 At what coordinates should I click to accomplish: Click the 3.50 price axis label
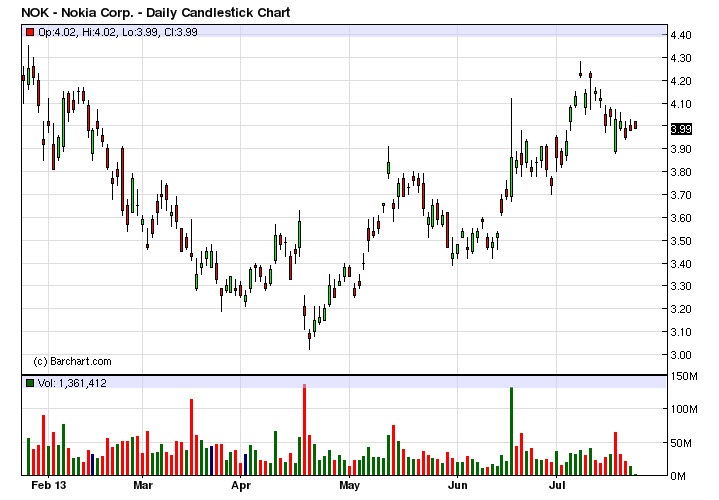[x=680, y=241]
